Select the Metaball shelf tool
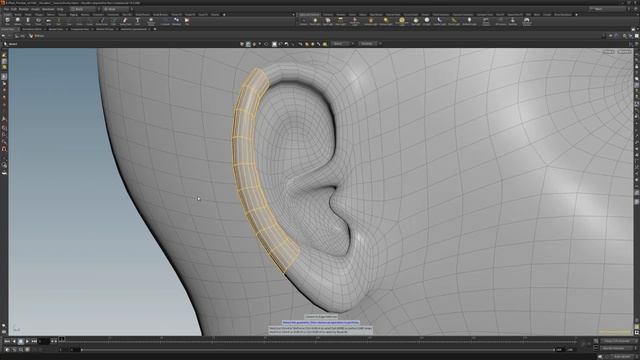The image size is (640, 360). pos(176,21)
